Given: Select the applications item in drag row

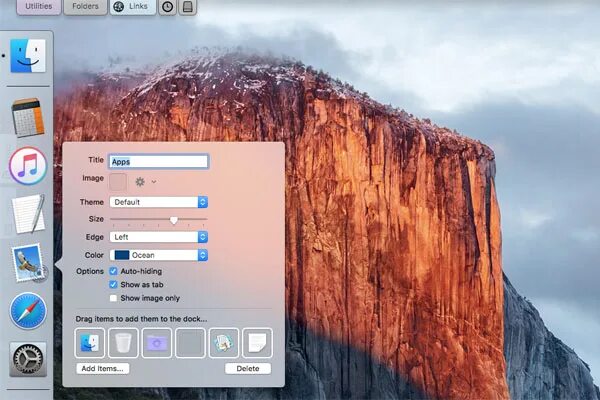Looking at the screenshot, I should [224, 343].
